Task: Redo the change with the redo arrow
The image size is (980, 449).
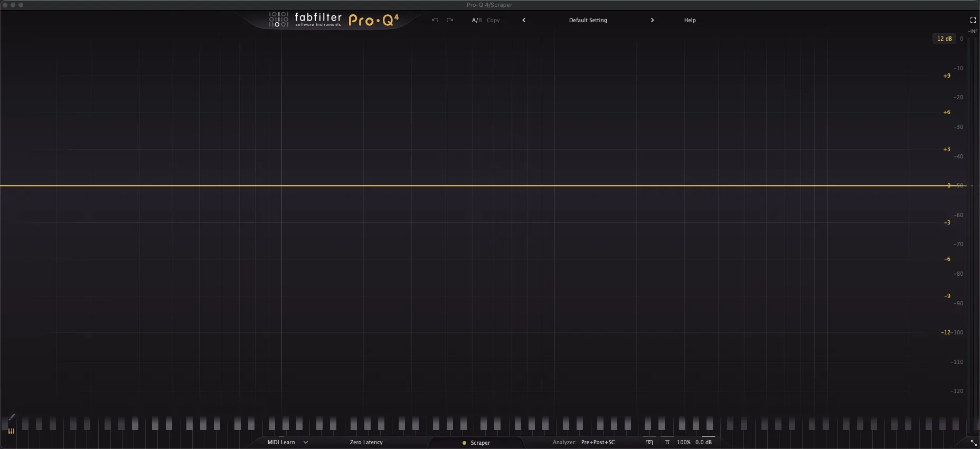Action: [x=450, y=20]
